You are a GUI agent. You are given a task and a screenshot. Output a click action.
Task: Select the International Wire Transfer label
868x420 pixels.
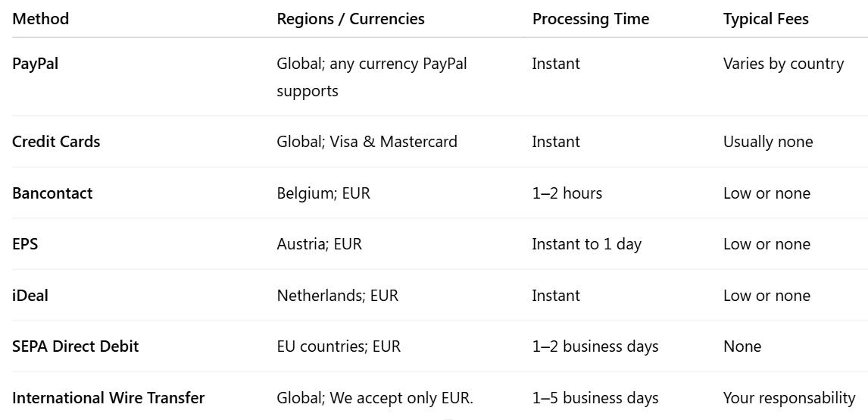coord(108,398)
